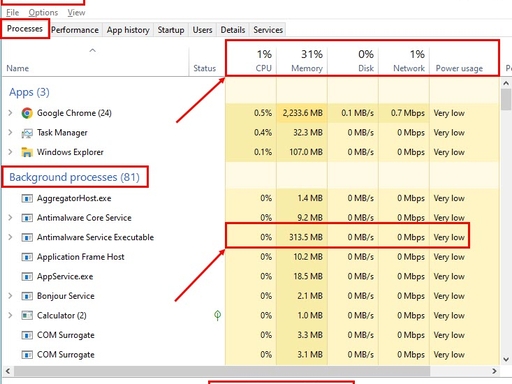The width and height of the screenshot is (512, 384).
Task: Switch to the Users tab
Action: tap(202, 30)
